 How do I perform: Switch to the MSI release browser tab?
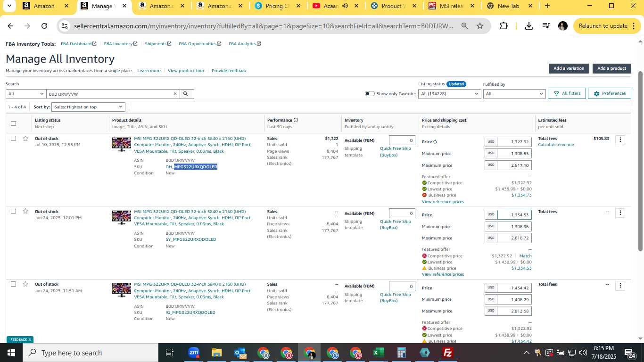pos(452,6)
